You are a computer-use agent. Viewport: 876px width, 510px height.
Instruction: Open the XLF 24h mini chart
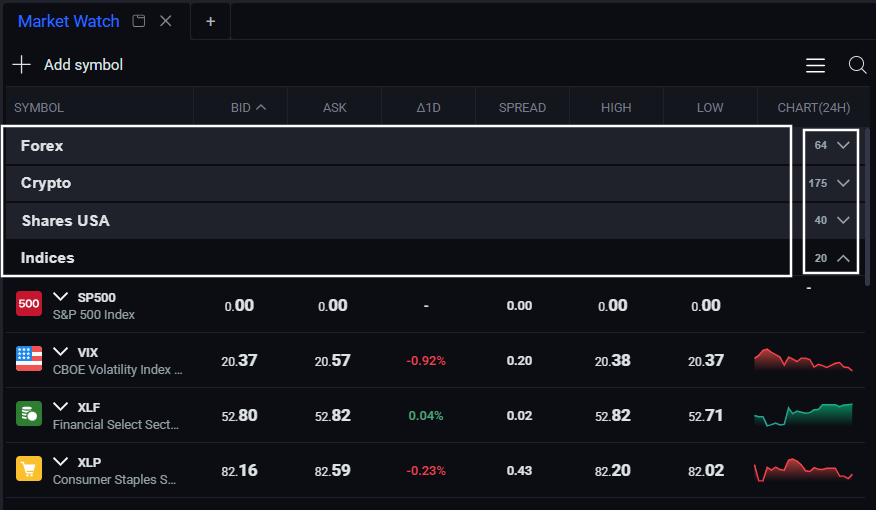click(803, 415)
